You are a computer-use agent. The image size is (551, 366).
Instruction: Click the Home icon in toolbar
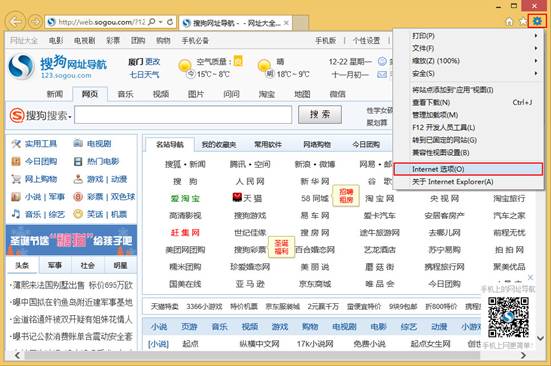(509, 22)
